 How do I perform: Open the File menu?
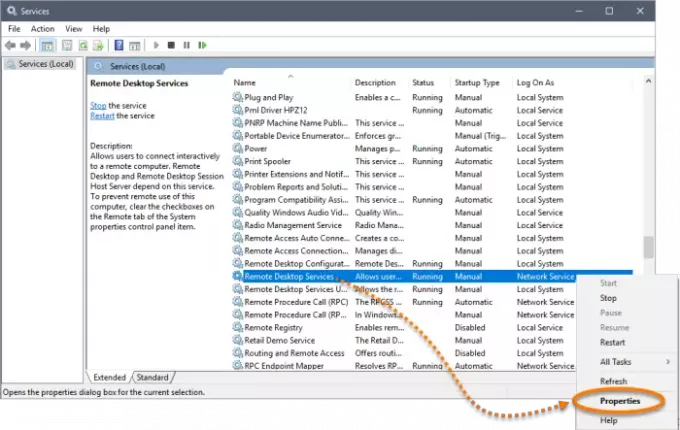14,29
